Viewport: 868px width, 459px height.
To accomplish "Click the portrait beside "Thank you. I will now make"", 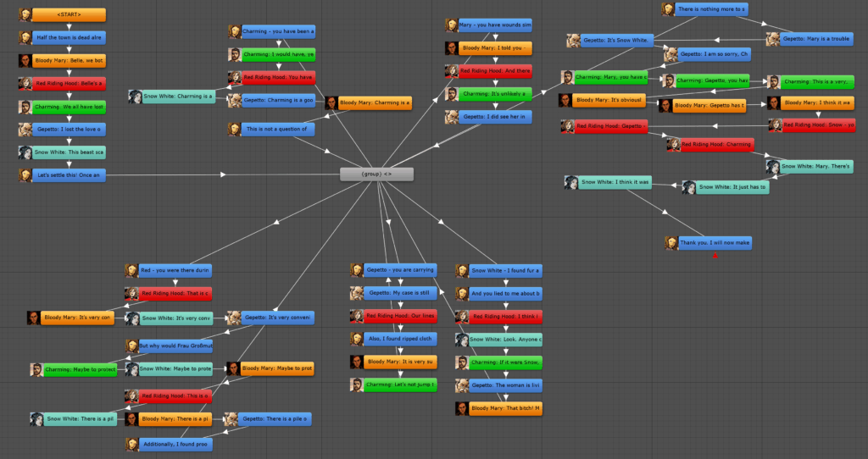I will pos(671,243).
